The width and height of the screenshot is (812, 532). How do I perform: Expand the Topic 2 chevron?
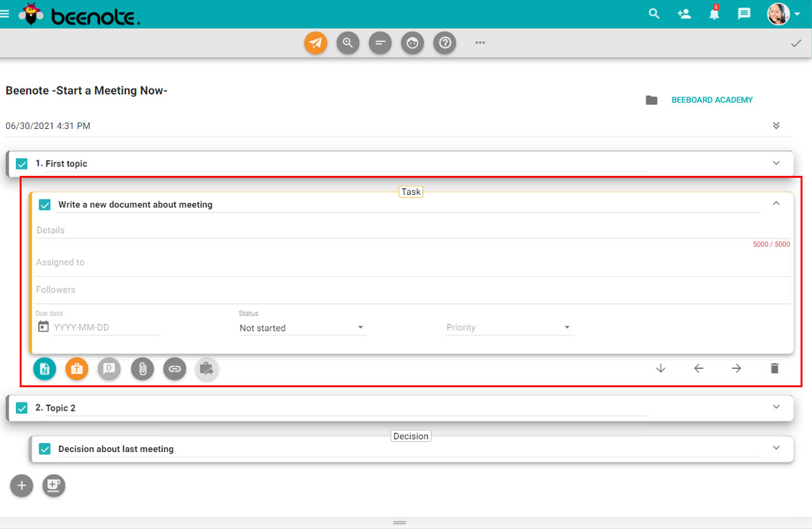coord(776,407)
